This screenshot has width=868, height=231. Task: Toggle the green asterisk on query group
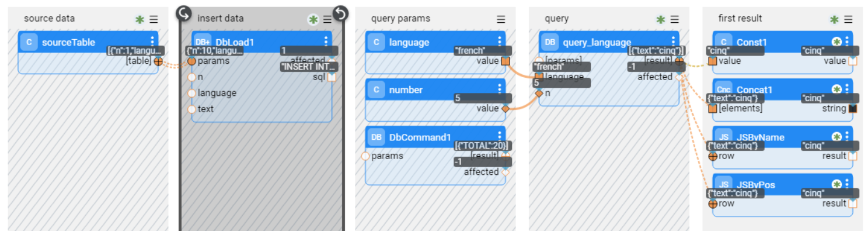661,19
